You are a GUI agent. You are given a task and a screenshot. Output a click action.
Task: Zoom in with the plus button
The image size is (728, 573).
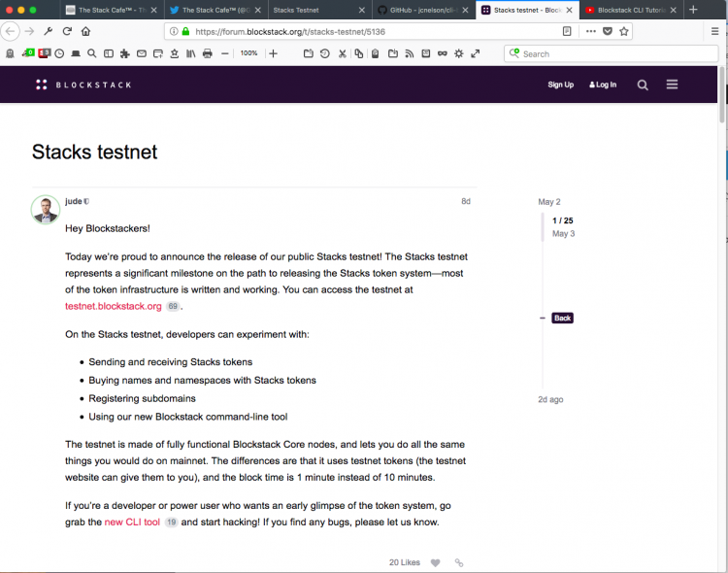click(x=273, y=54)
